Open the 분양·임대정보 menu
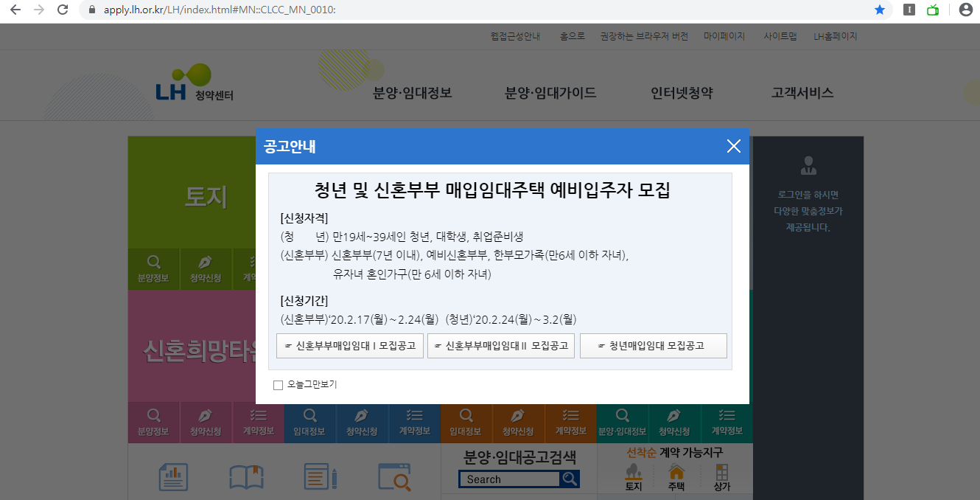Screen dimensions: 980x500 413,94
